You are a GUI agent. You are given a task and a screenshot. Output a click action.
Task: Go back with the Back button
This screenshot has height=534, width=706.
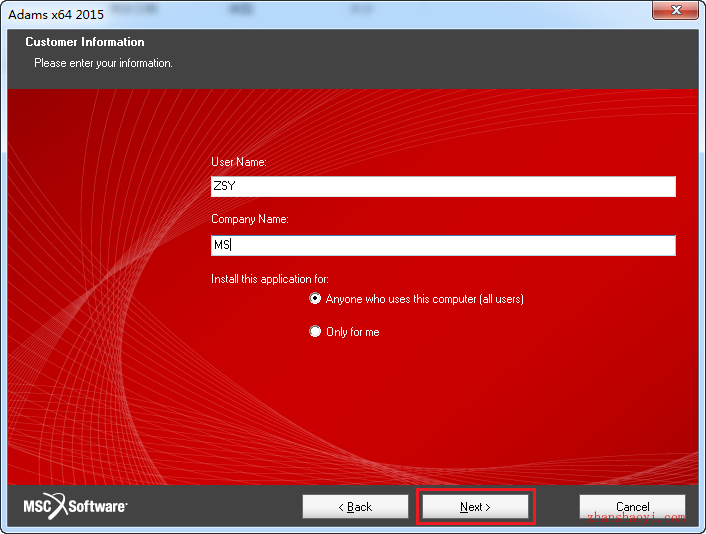[x=355, y=507]
